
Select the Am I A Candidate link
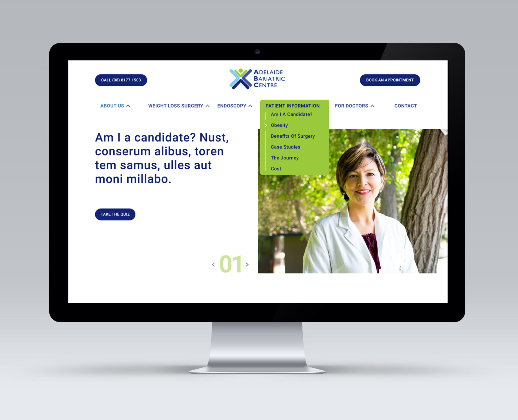pos(291,115)
